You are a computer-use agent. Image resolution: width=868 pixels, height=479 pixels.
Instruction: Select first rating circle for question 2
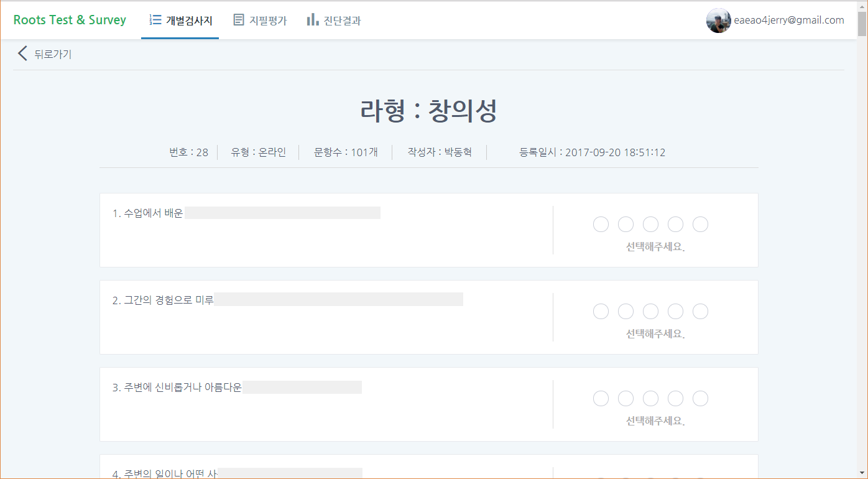coord(601,312)
